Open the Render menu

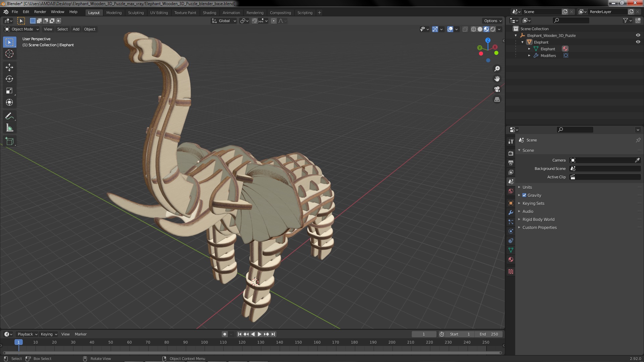(40, 12)
